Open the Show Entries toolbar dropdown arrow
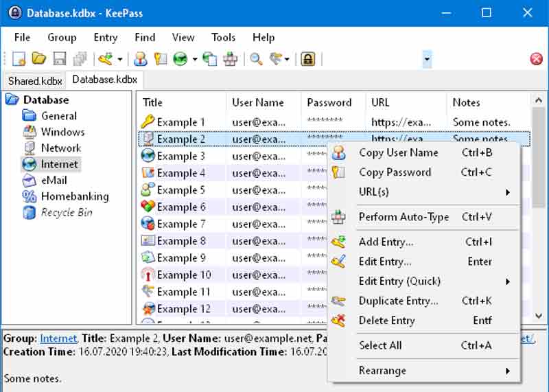The image size is (549, 392). point(287,59)
